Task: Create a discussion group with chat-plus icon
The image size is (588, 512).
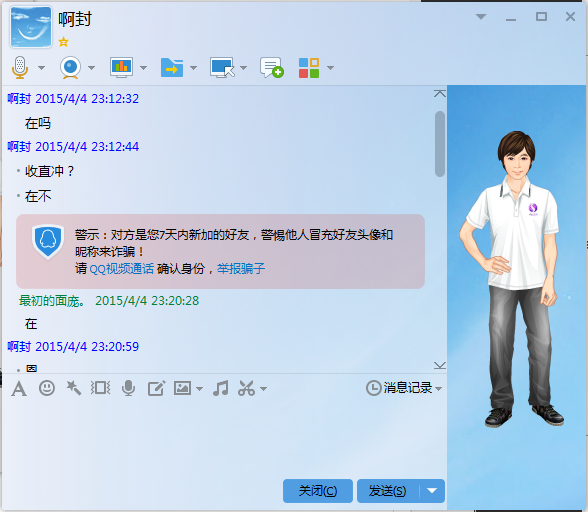Action: pyautogui.click(x=272, y=68)
